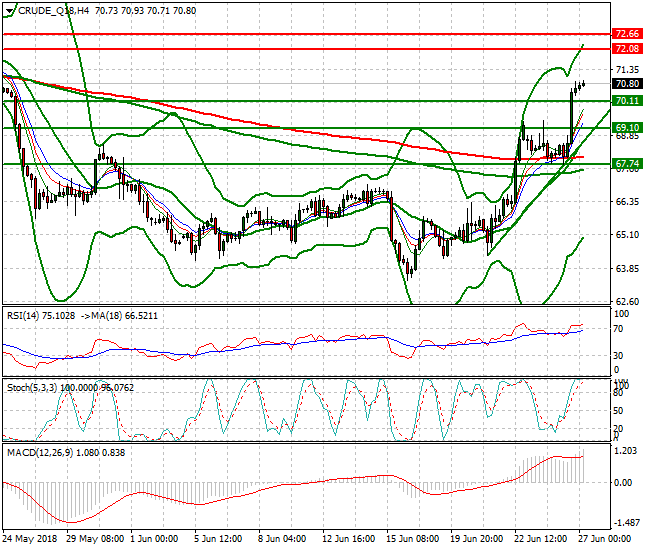Image resolution: width=650 pixels, height=550 pixels.
Task: Select the RSI(14) indicator label
Action: (x=23, y=316)
